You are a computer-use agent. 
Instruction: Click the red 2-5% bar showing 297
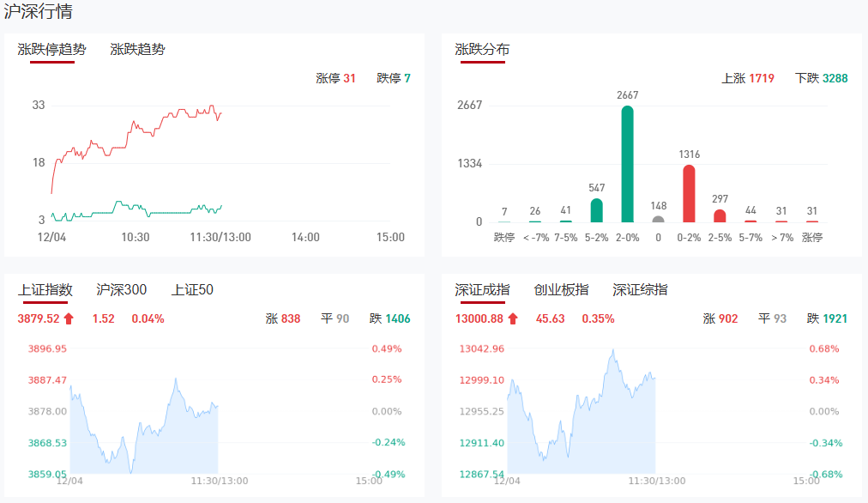[x=720, y=215]
